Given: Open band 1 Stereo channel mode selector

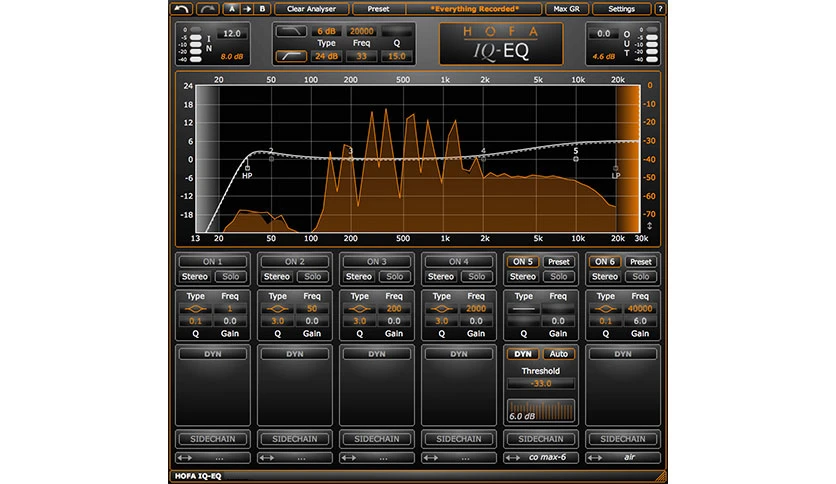Looking at the screenshot, I should coord(195,277).
